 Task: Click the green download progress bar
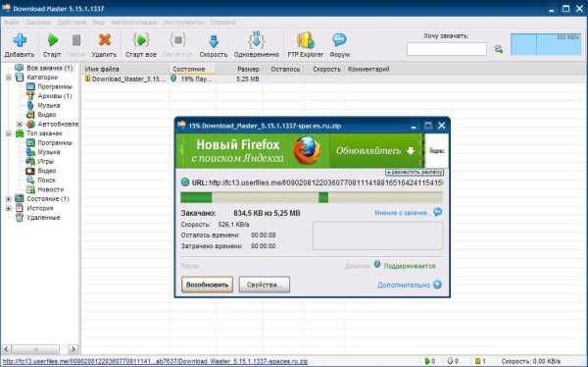312,197
